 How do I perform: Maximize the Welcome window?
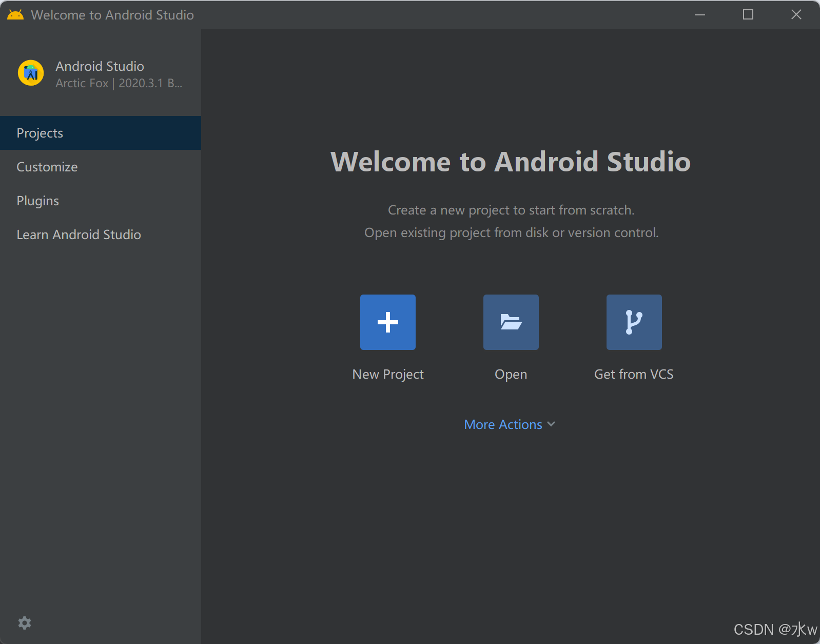point(748,14)
